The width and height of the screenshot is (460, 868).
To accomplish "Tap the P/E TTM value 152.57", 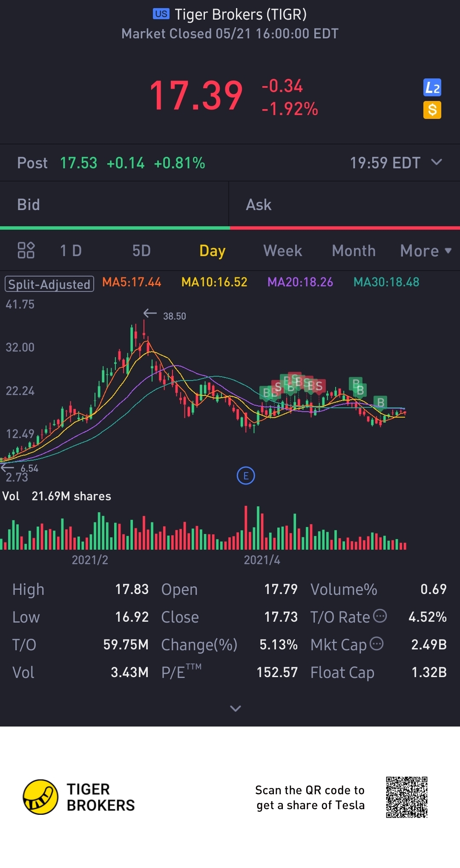I will (277, 672).
